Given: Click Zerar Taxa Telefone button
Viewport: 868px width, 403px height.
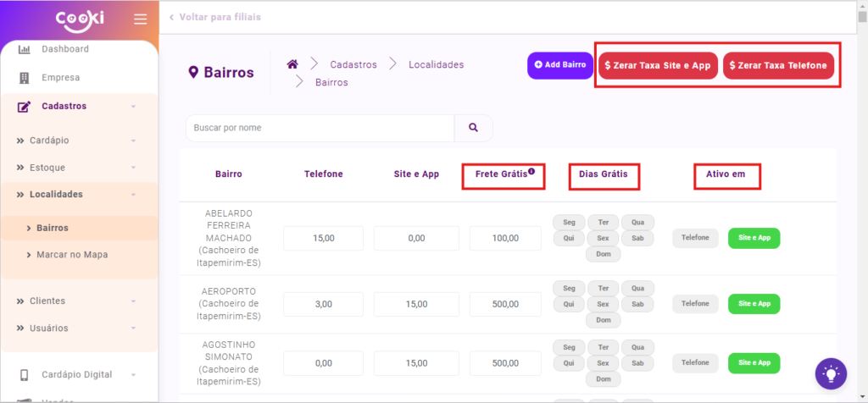Looking at the screenshot, I should (x=780, y=65).
